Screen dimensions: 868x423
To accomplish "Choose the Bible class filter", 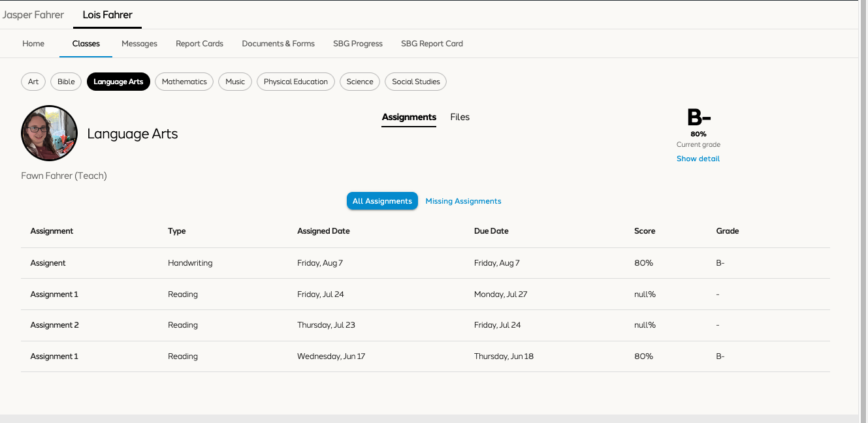I will pos(66,82).
